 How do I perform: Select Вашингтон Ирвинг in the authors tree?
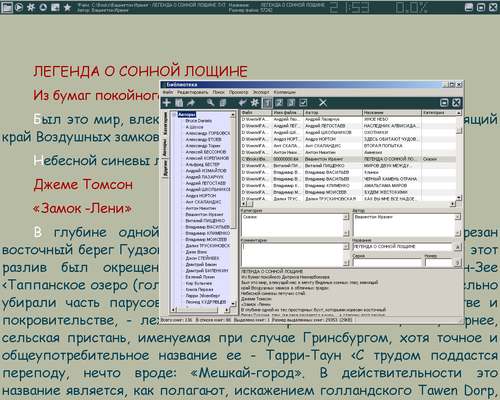pyautogui.click(x=204, y=214)
